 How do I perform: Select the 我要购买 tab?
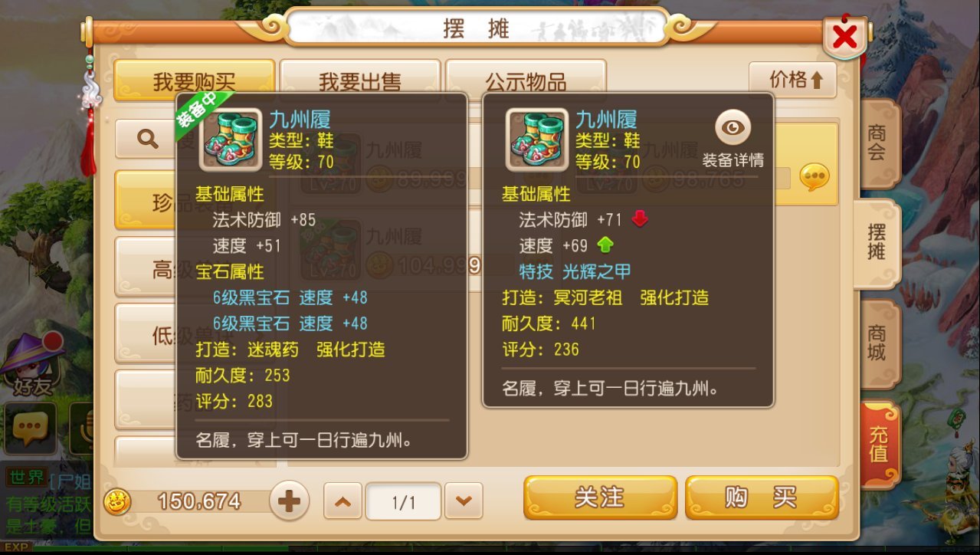tap(194, 80)
